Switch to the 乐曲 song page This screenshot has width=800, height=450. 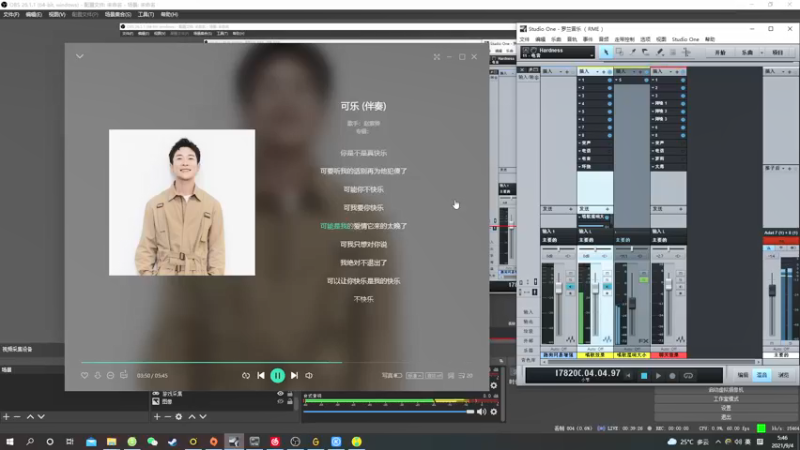[747, 53]
